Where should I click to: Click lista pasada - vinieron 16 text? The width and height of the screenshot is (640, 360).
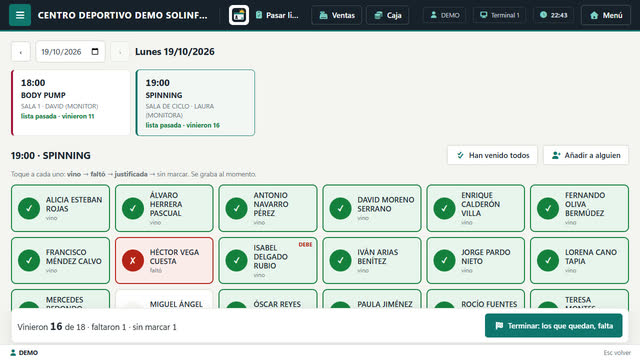(182, 125)
